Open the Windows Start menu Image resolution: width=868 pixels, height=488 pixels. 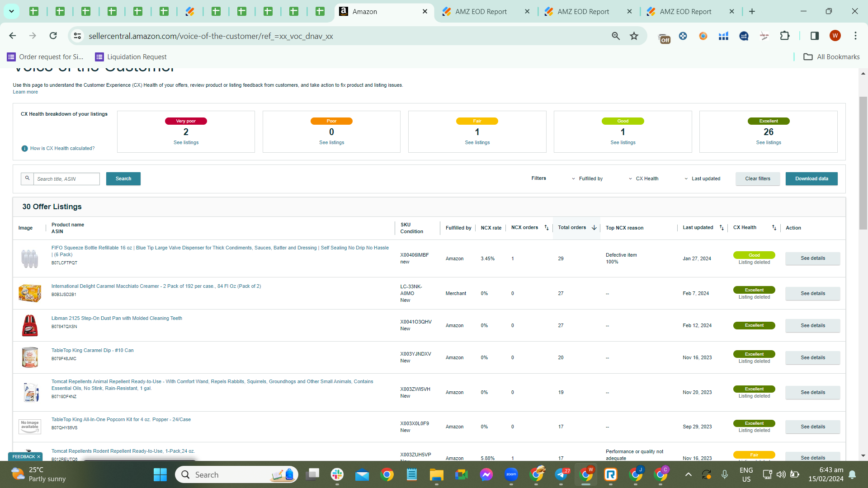pyautogui.click(x=160, y=474)
